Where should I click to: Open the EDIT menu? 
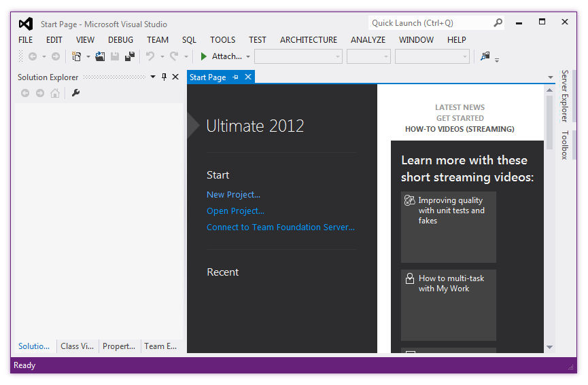point(54,39)
